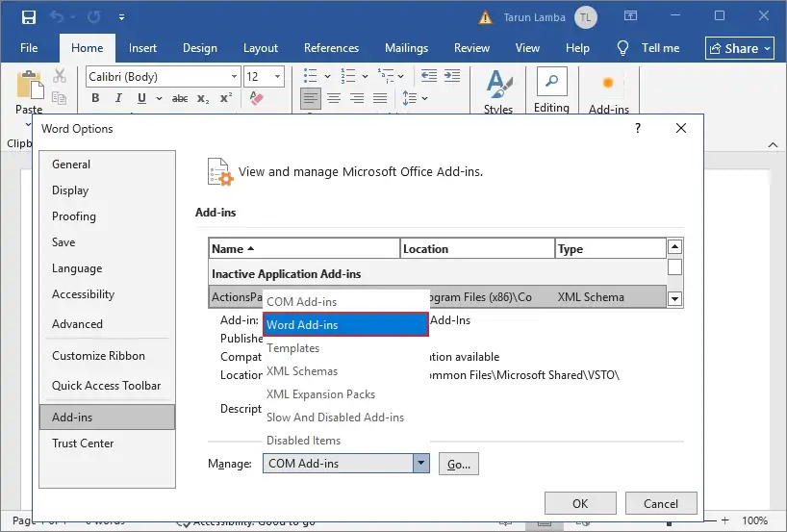Click OK in Word Options

[580, 503]
